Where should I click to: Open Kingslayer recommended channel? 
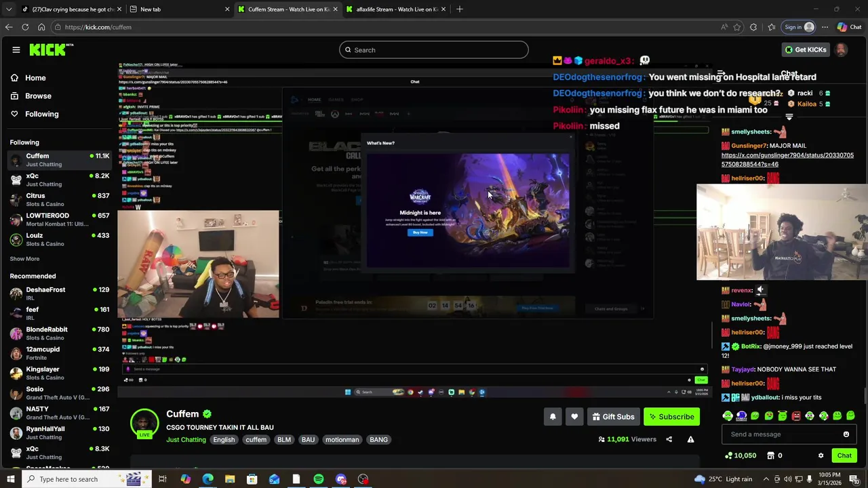tap(59, 373)
